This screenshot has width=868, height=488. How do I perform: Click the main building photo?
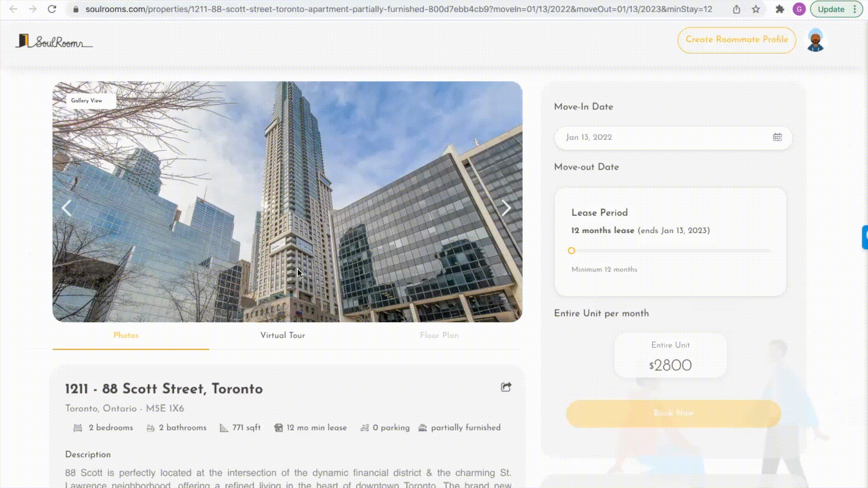click(x=288, y=202)
